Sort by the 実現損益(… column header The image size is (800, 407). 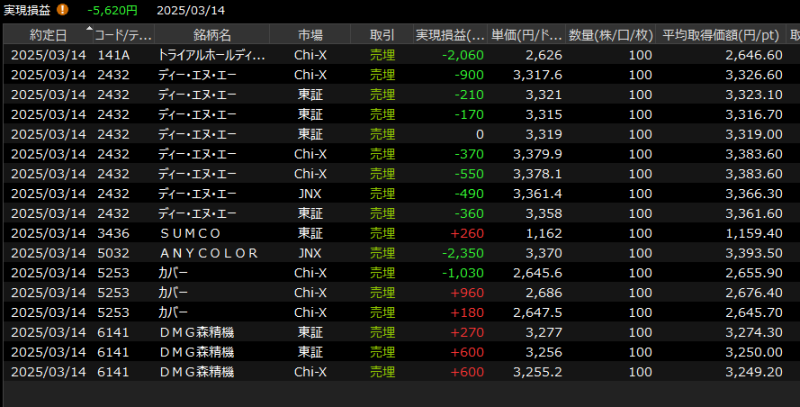(450, 35)
